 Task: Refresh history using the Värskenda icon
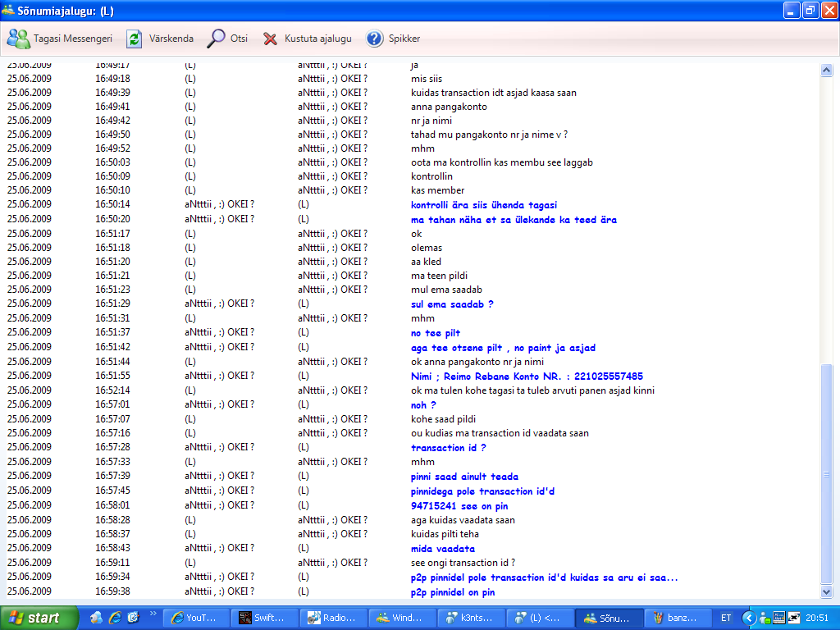click(133, 38)
